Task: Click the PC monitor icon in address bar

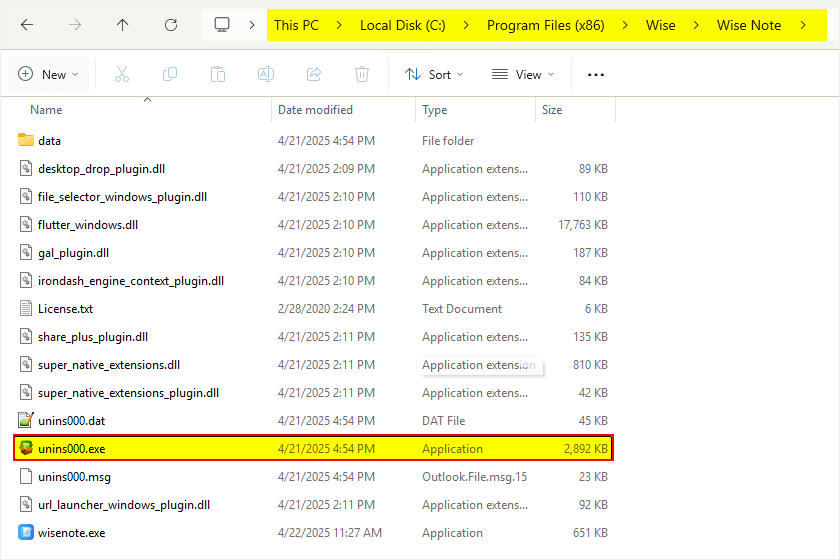Action: [x=222, y=25]
